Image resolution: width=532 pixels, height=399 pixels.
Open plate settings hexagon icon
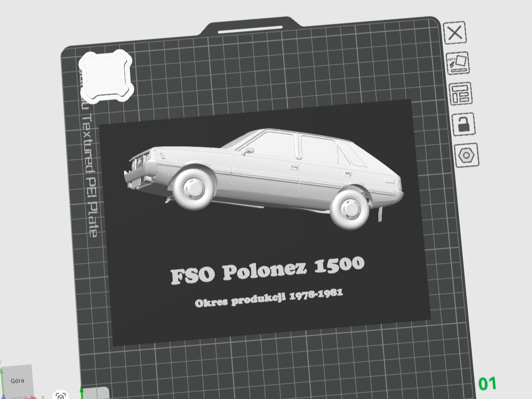point(466,155)
